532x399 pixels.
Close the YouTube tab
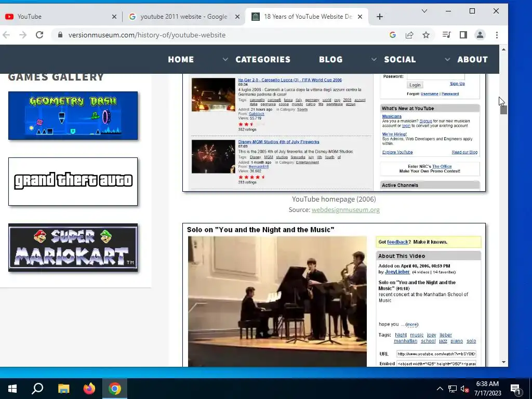tap(114, 17)
